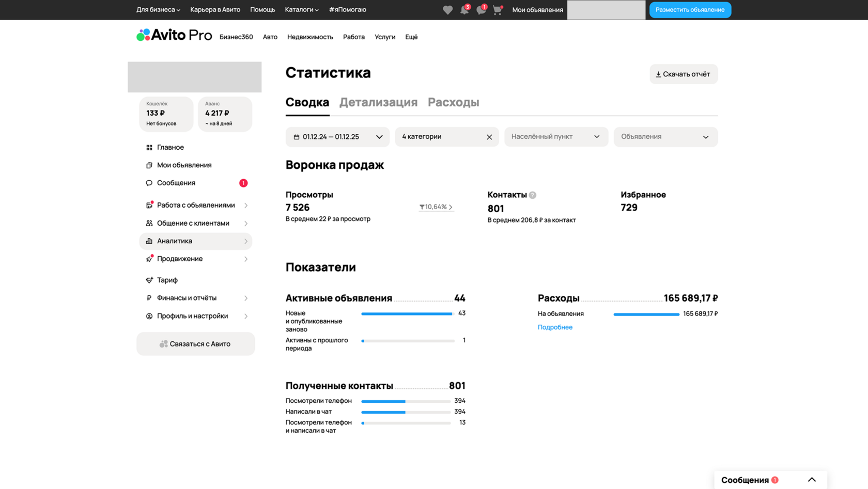Open Бизнес360 navigation item
Image resolution: width=868 pixels, height=489 pixels.
point(236,37)
